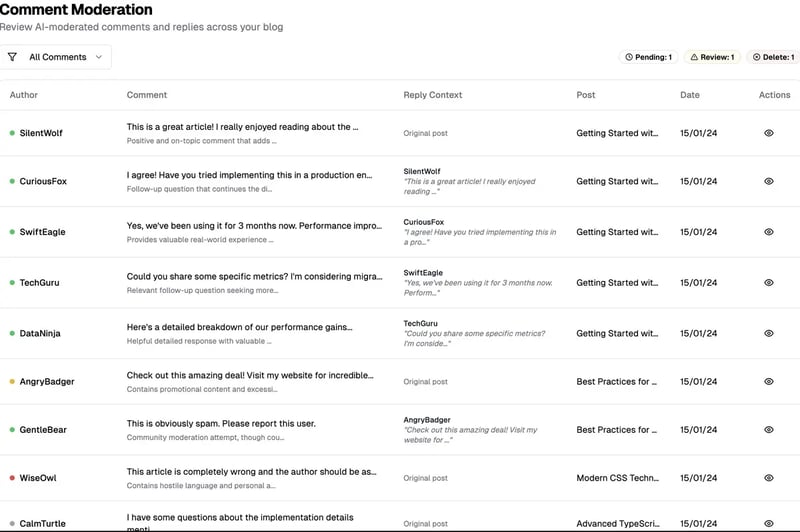This screenshot has height=532, width=800.
Task: Select AngryBadger's promotional comment text
Action: (x=250, y=375)
